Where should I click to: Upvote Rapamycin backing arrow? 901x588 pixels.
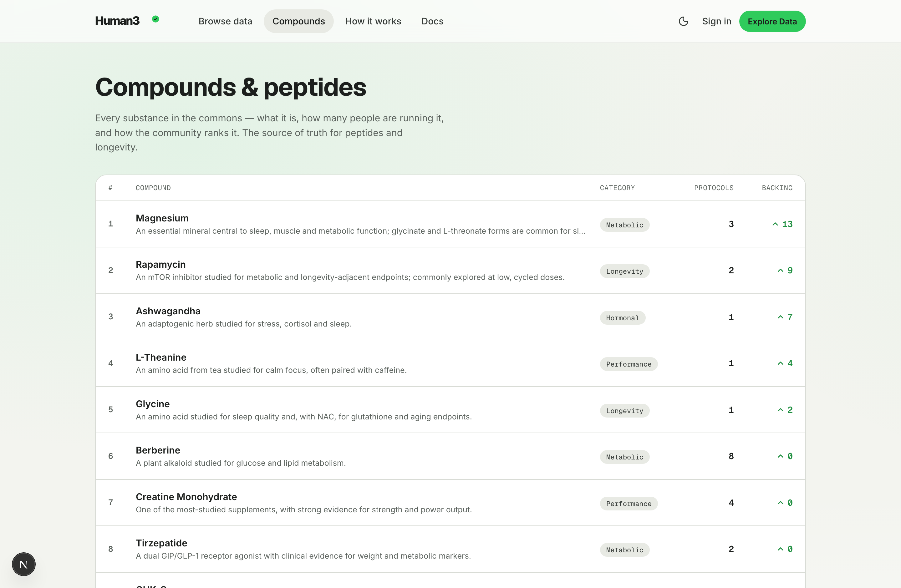tap(780, 271)
